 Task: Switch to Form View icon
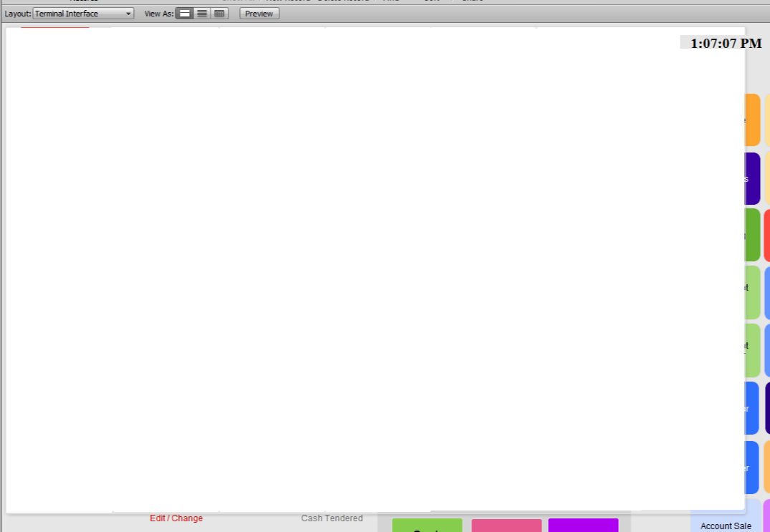(x=185, y=14)
